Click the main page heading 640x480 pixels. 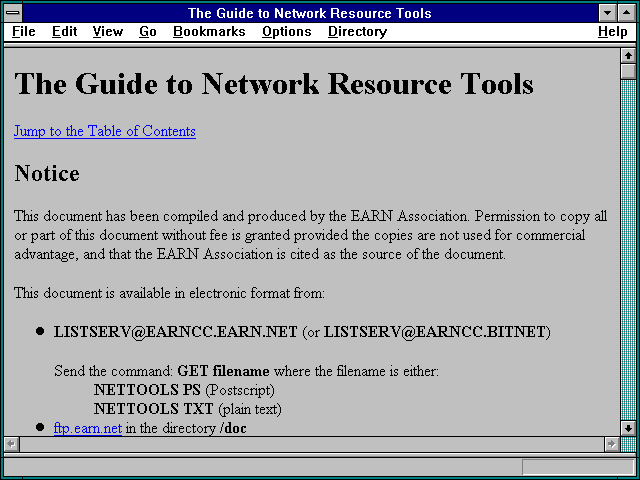point(274,84)
